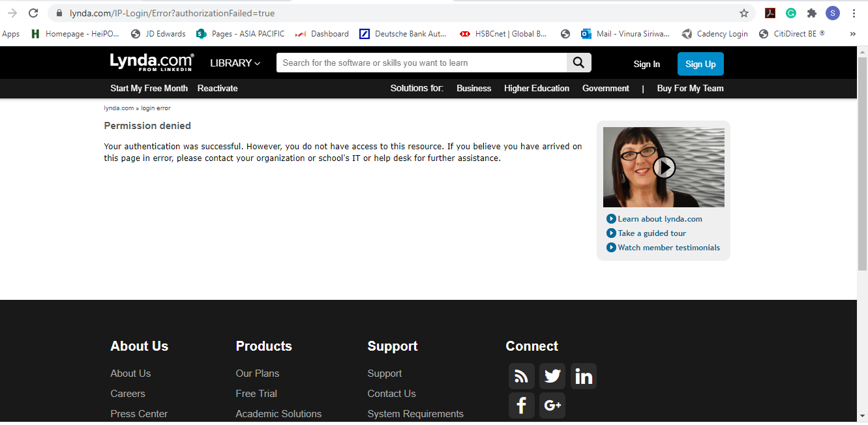Open System Requirements footer link
868x425 pixels.
pos(415,414)
